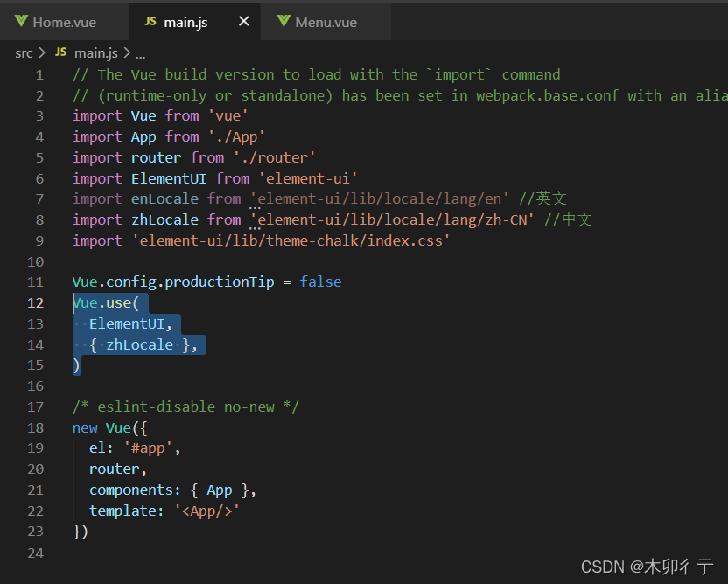The image size is (728, 584).
Task: Click the closing }) on line 23
Action: [x=80, y=532]
